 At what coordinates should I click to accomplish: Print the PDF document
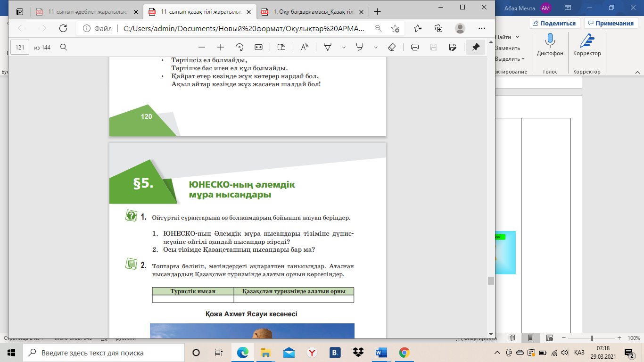pyautogui.click(x=415, y=47)
